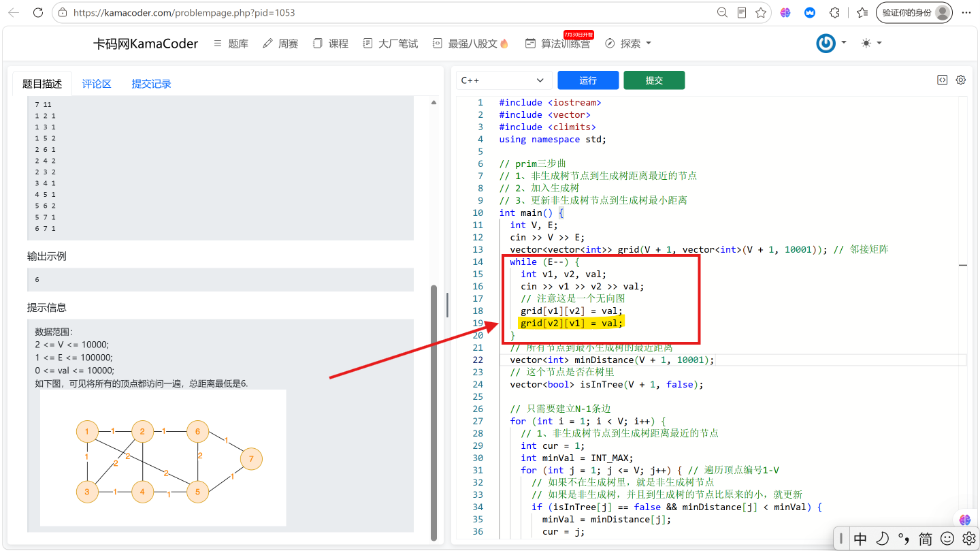
Task: Click the MST graph image in the hint
Action: coord(163,458)
